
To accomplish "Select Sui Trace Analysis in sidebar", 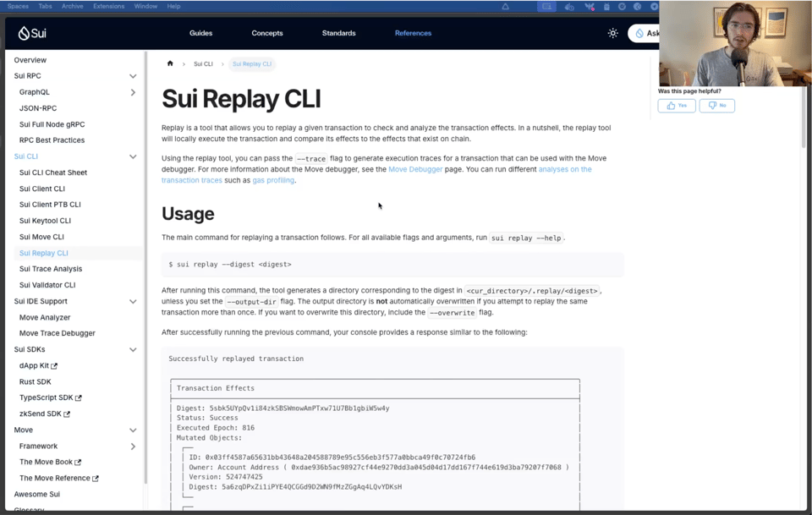I will pos(51,269).
